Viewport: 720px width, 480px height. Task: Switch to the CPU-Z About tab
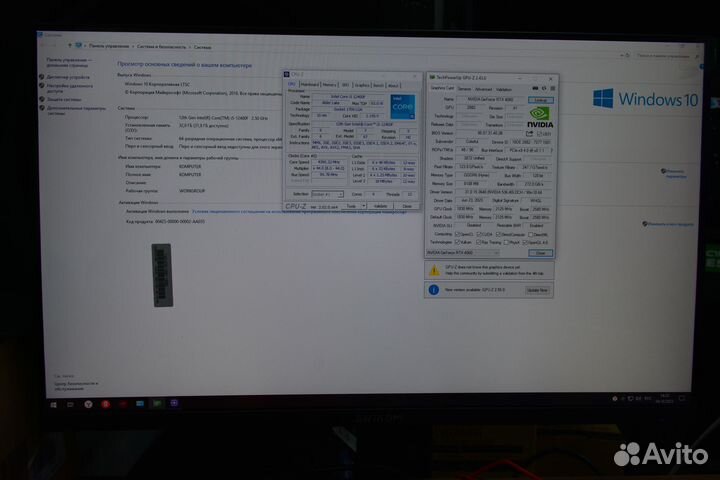tap(393, 85)
